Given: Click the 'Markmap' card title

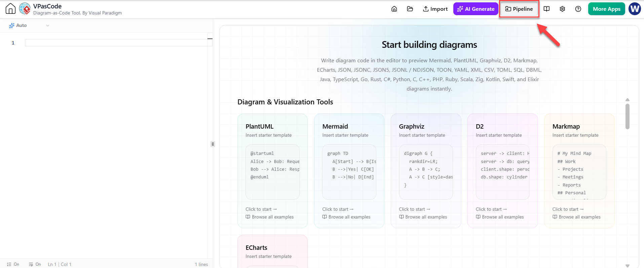Looking at the screenshot, I should (x=566, y=127).
